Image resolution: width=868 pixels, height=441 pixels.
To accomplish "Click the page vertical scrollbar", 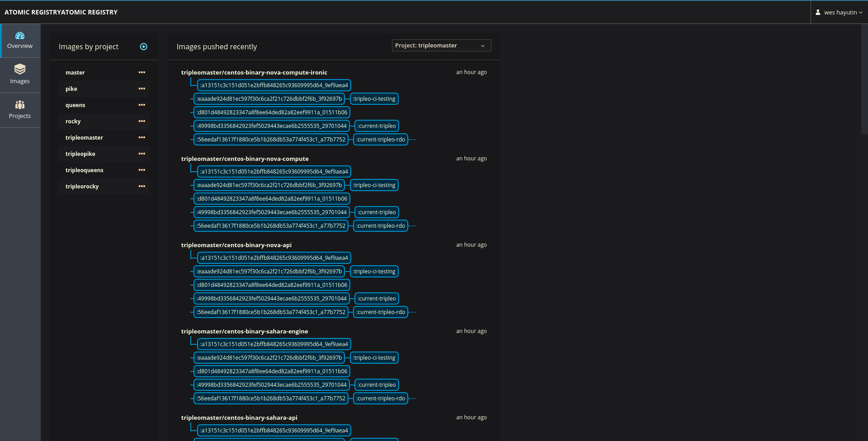I will 864,79.
